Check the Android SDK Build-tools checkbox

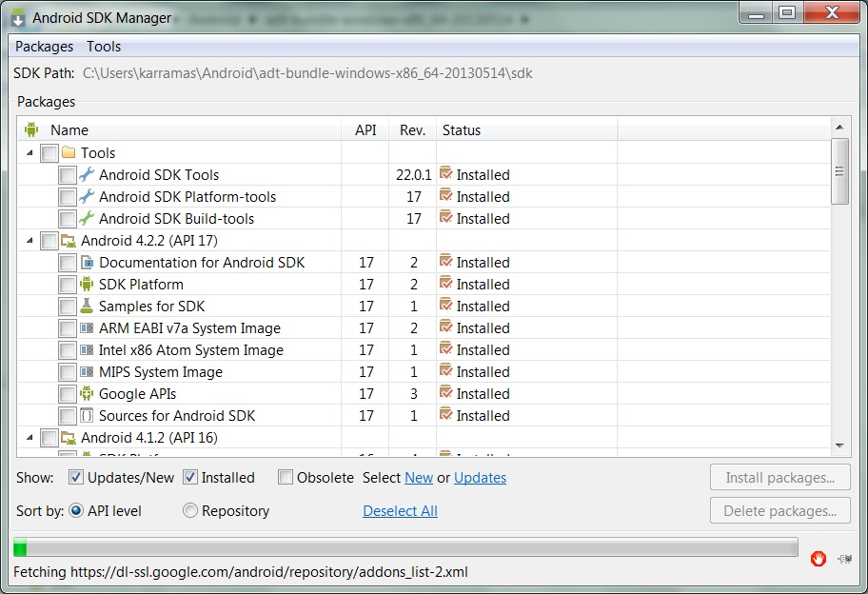(67, 219)
